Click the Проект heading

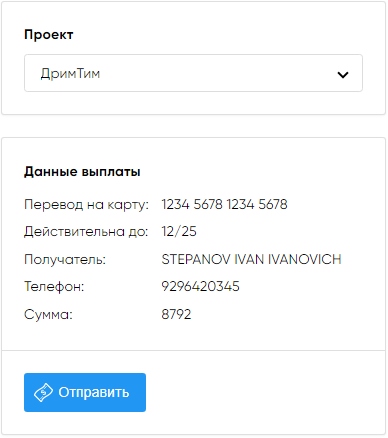coord(49,34)
